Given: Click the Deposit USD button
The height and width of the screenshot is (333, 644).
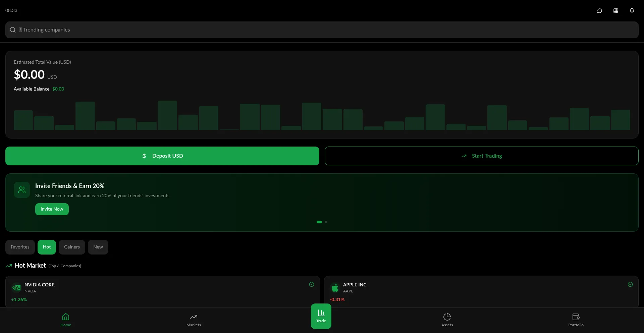Looking at the screenshot, I should (162, 156).
